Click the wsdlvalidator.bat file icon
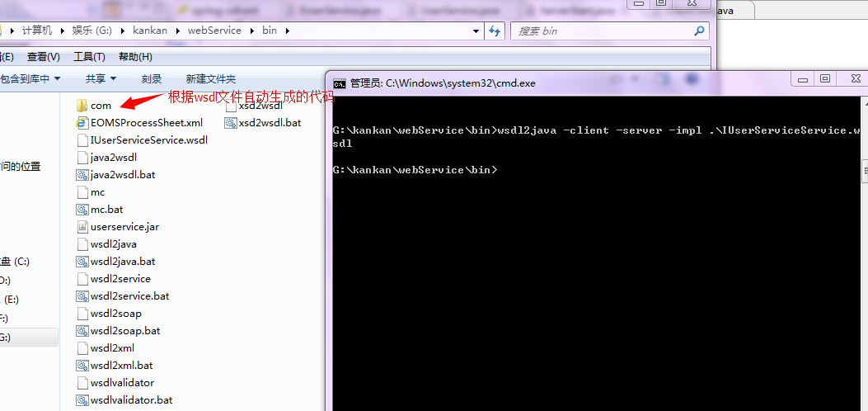868x411 pixels. [82, 400]
